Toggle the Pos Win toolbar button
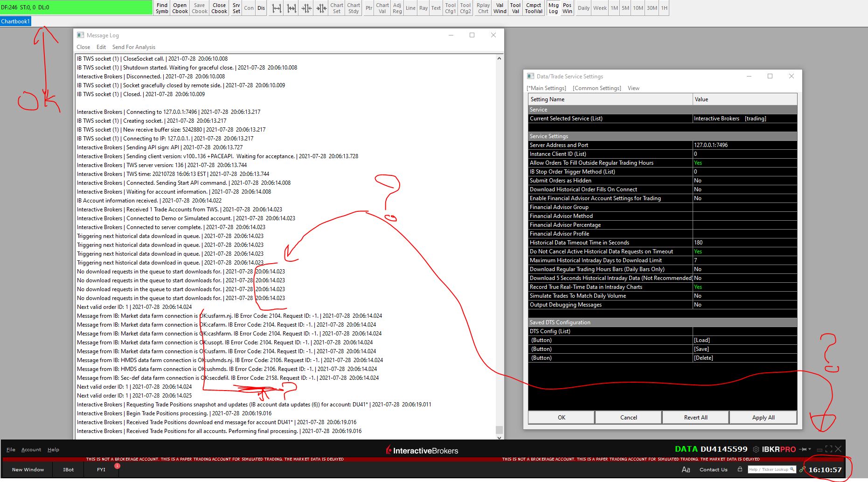 click(x=567, y=8)
